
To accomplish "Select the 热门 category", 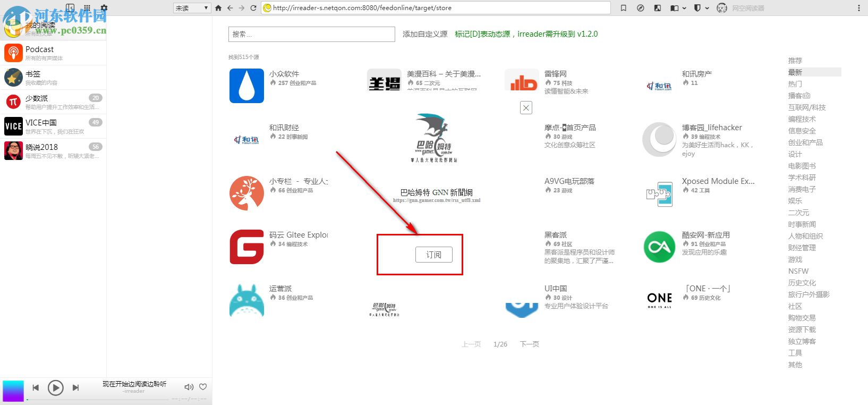I will click(x=795, y=84).
